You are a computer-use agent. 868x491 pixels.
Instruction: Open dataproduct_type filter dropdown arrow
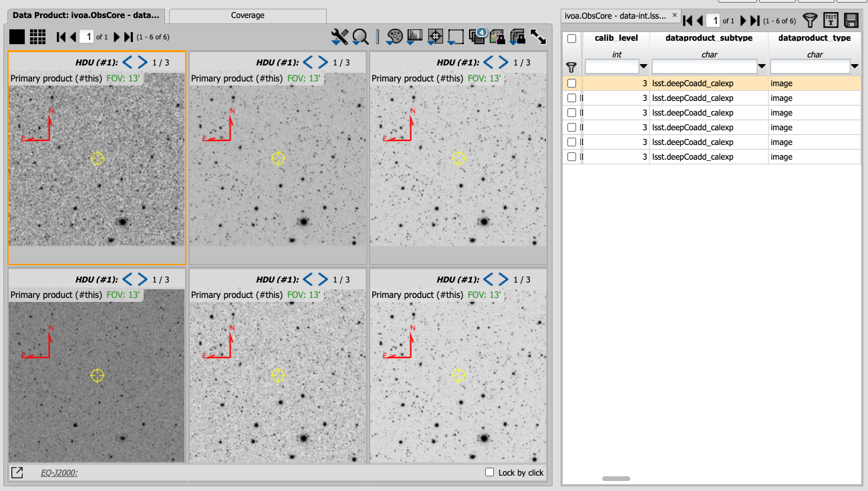tap(855, 67)
